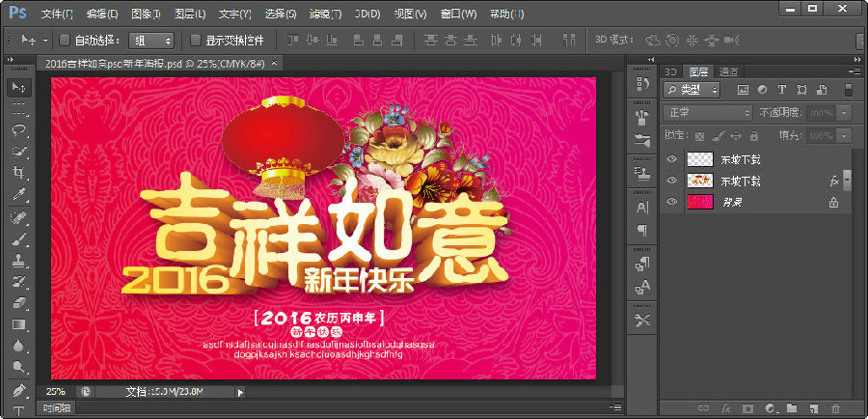Add a layer style using bottom fx icon
868x419 pixels.
point(726,408)
